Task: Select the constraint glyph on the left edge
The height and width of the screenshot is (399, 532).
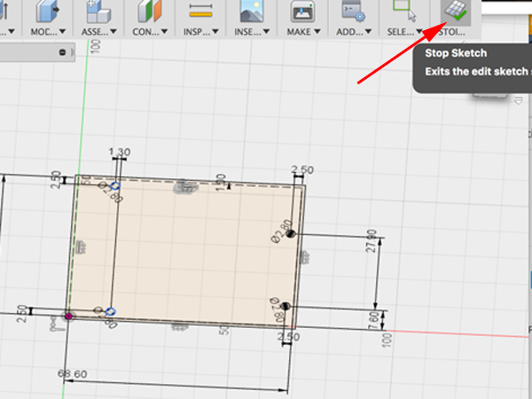Action: tap(81, 247)
